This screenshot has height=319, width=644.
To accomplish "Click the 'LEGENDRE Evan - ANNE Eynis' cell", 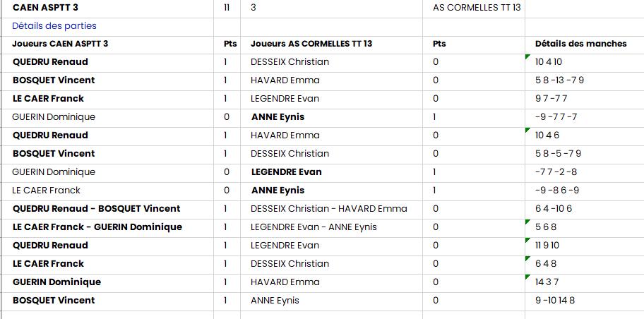I will [314, 227].
